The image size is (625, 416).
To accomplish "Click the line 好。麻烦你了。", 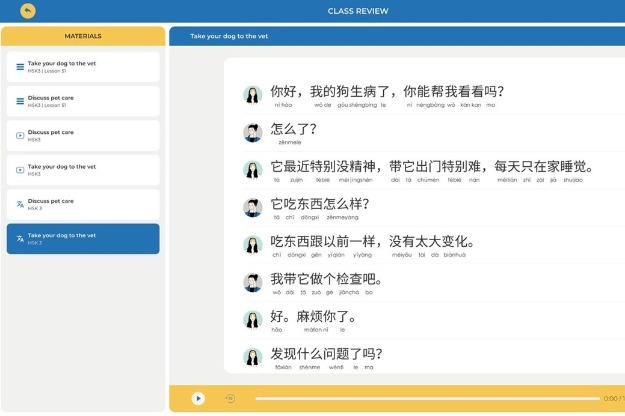I will pyautogui.click(x=314, y=317).
